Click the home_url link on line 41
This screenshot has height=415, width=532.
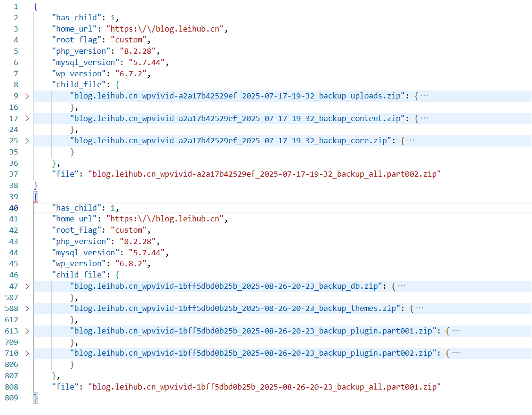pos(167,219)
